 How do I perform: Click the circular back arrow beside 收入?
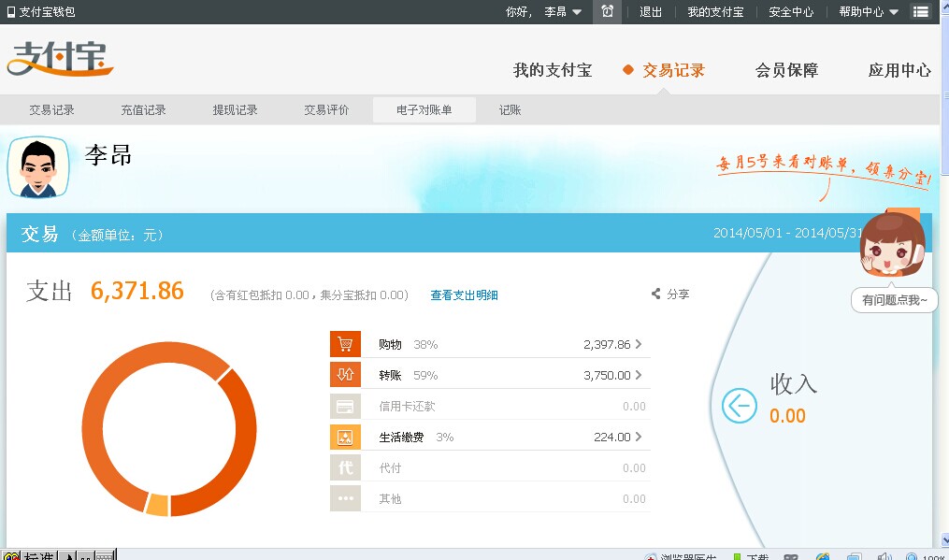point(739,406)
